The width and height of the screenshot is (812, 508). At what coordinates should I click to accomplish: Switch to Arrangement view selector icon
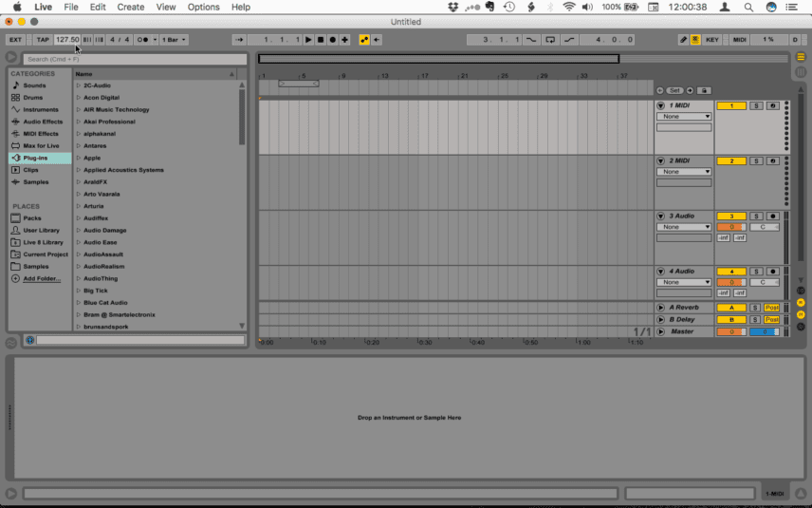tap(801, 57)
